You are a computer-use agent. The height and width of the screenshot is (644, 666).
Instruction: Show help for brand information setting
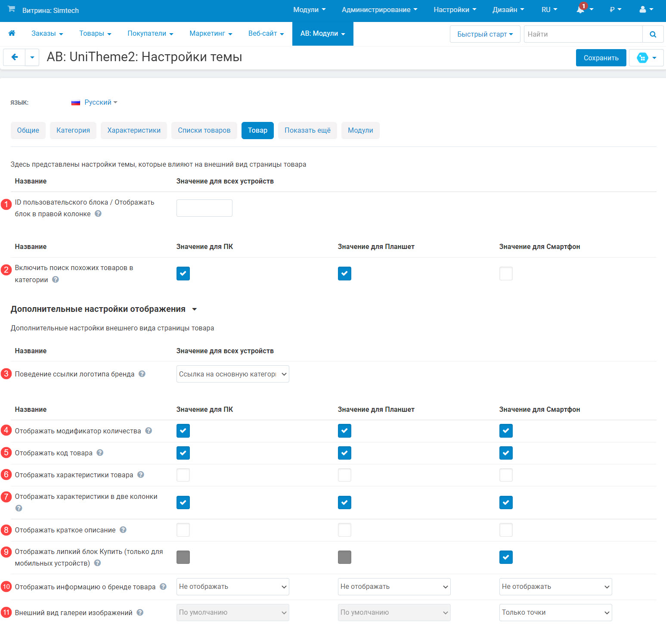pyautogui.click(x=163, y=587)
